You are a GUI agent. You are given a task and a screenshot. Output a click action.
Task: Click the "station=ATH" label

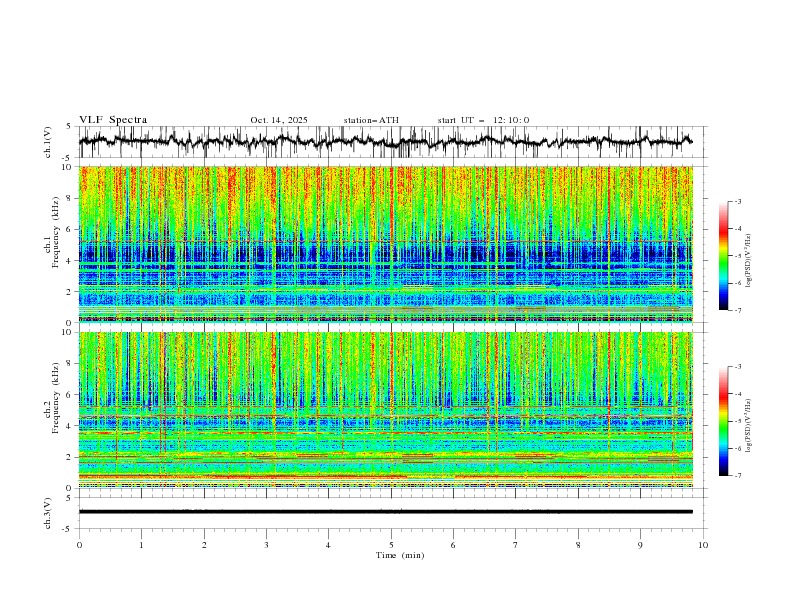pos(371,120)
